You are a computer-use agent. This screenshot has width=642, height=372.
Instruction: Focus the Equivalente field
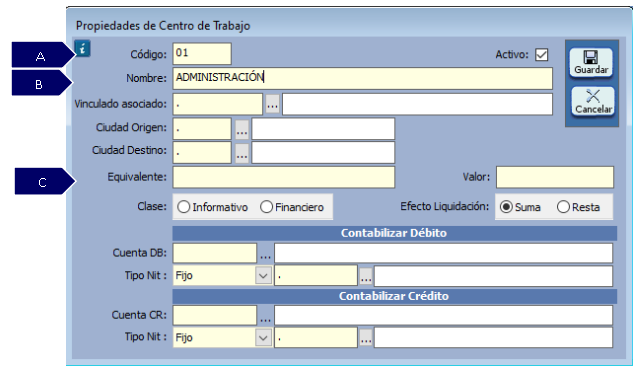coord(284,177)
